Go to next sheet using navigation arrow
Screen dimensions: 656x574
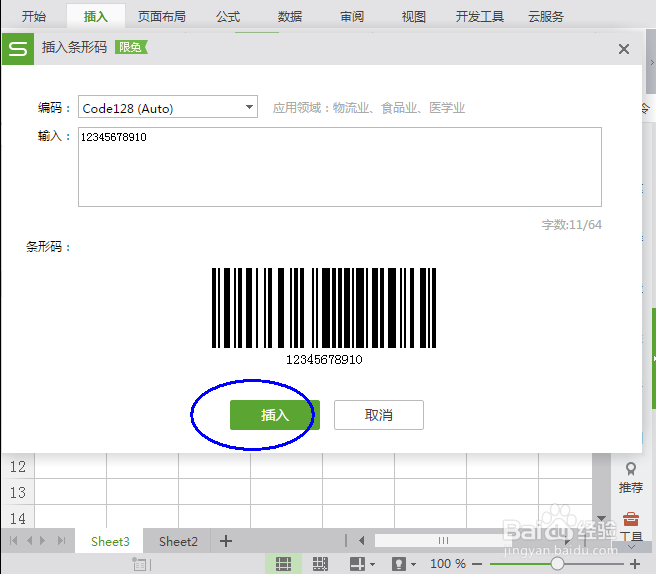tap(43, 541)
